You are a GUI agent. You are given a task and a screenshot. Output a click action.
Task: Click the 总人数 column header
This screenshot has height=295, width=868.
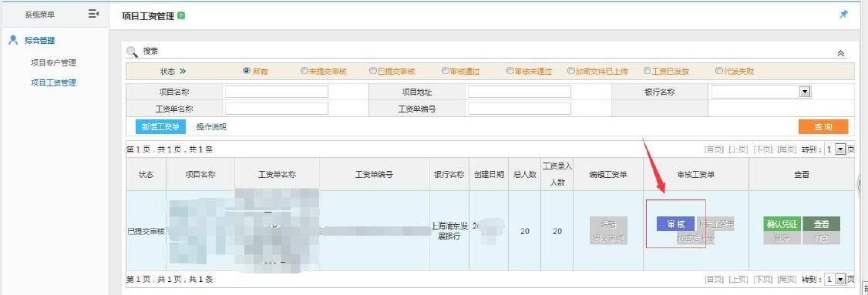525,174
